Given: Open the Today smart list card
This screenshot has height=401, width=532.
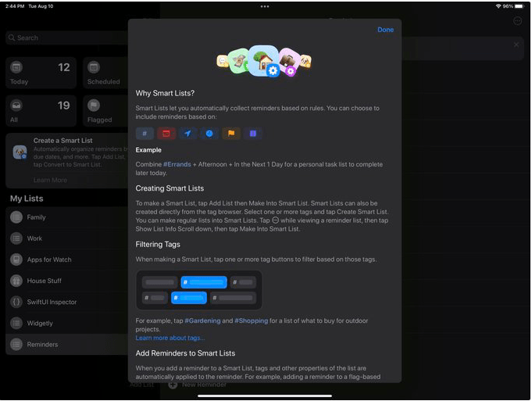Looking at the screenshot, I should click(x=41, y=73).
